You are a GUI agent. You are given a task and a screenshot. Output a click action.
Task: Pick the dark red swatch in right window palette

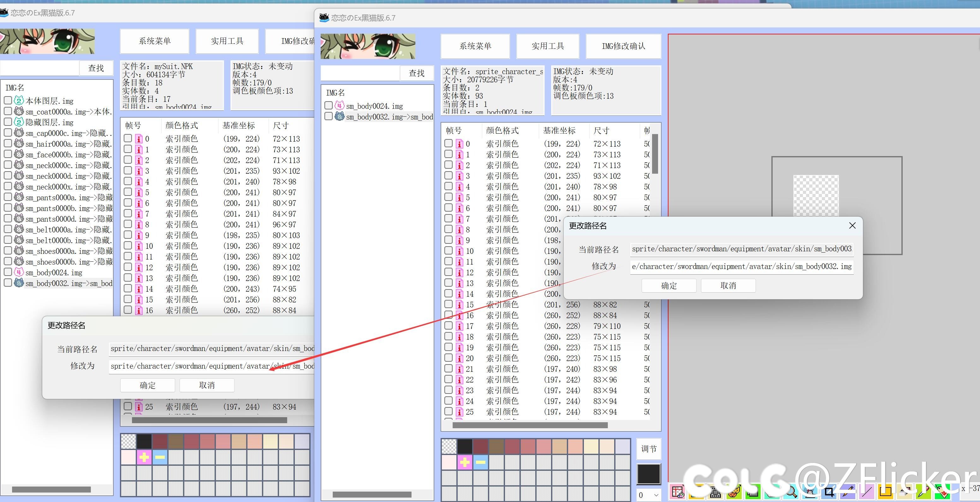[480, 447]
